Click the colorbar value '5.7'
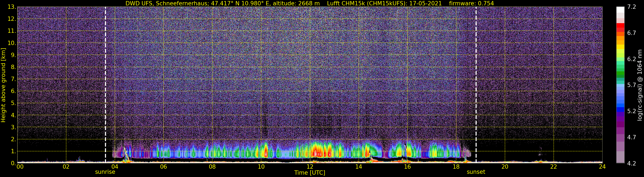This screenshot has width=644, height=177. click(632, 85)
